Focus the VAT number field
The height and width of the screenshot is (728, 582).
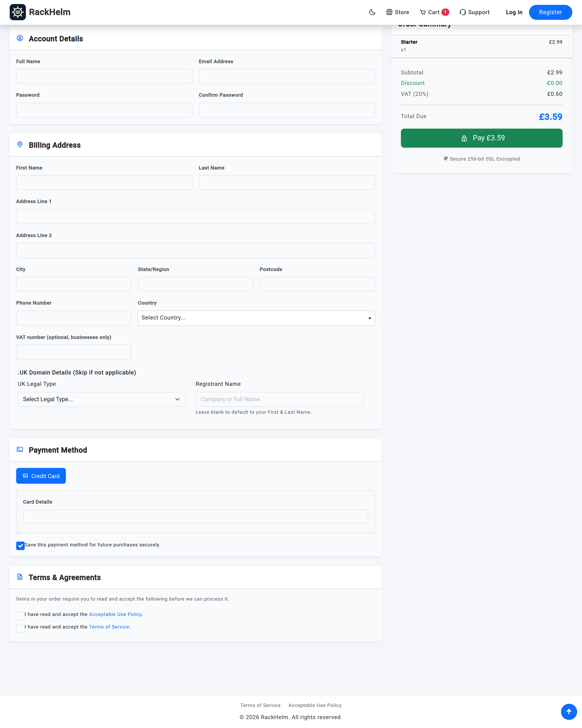click(74, 352)
